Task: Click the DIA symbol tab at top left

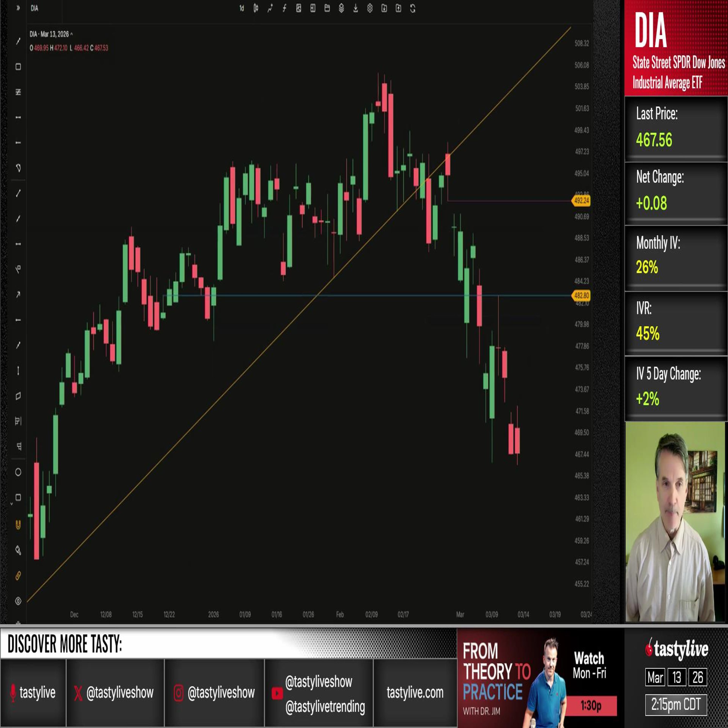Action: pyautogui.click(x=35, y=8)
